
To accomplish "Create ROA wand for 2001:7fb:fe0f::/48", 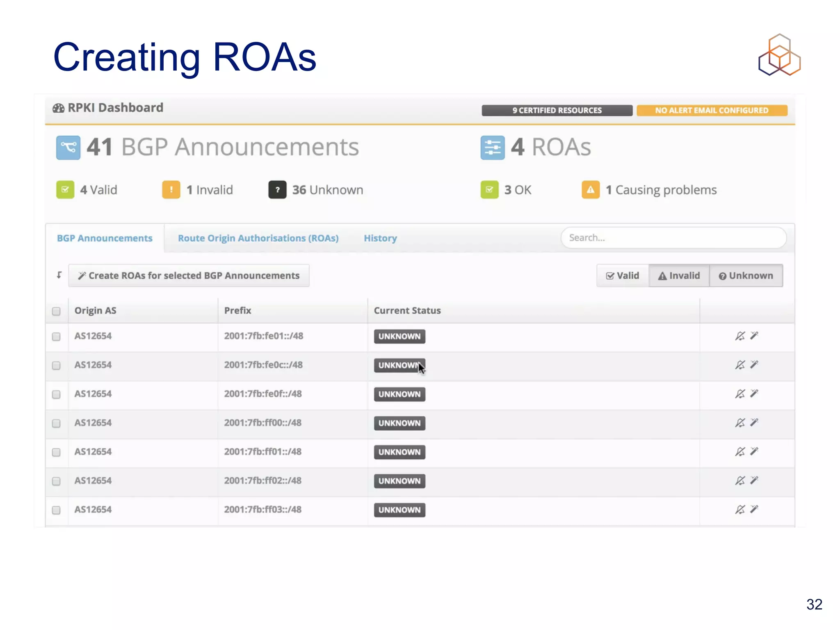I will pyautogui.click(x=754, y=393).
